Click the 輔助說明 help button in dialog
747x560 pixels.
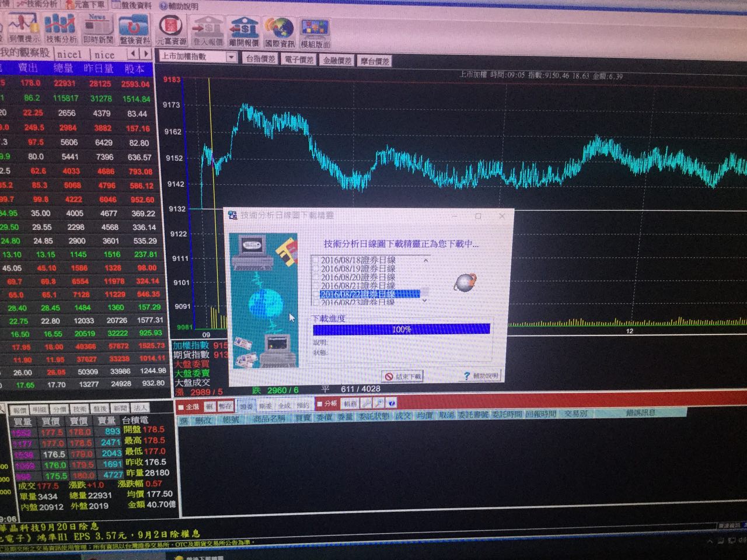(480, 376)
